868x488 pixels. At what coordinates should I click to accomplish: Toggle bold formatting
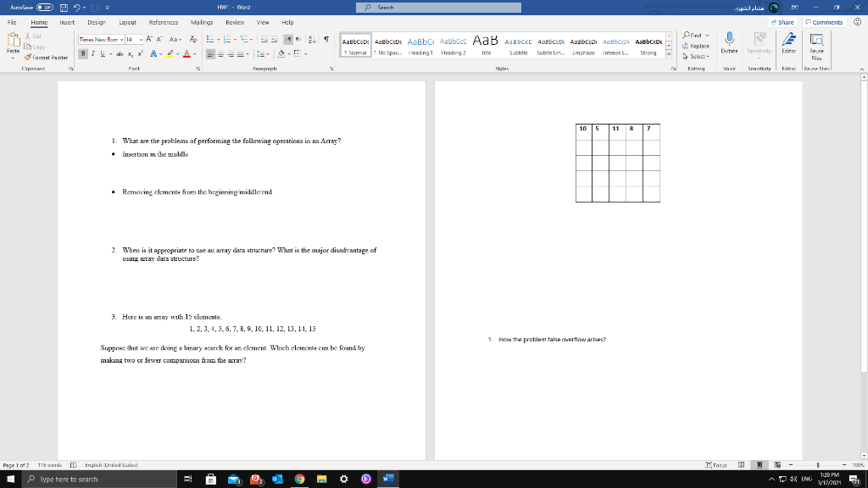tap(84, 53)
